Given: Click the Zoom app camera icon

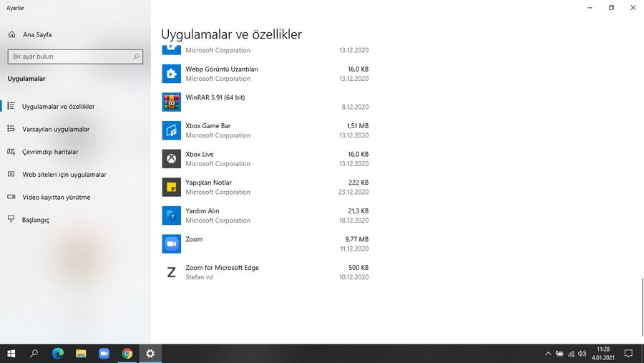Looking at the screenshot, I should 171,243.
